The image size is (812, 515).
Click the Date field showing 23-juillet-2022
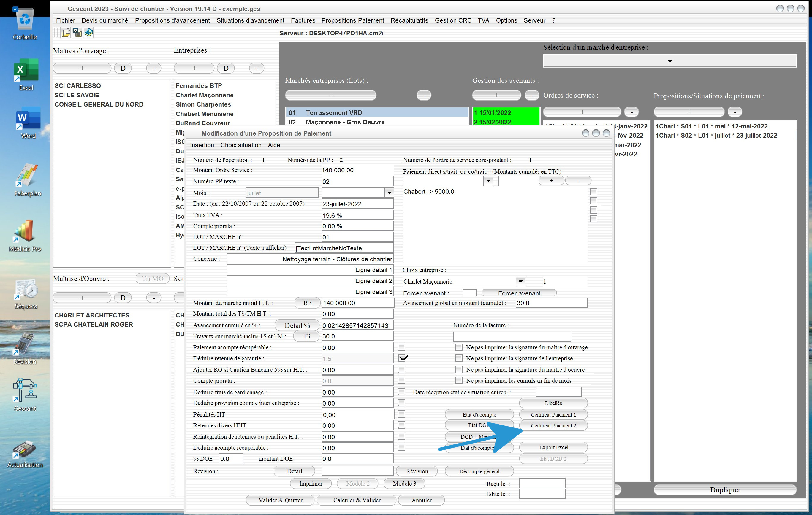coord(357,204)
